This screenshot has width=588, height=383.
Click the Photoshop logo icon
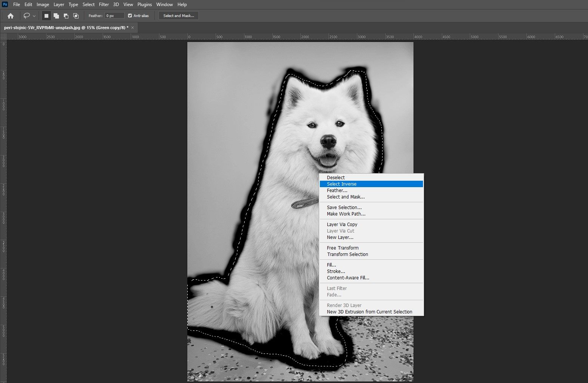click(5, 5)
